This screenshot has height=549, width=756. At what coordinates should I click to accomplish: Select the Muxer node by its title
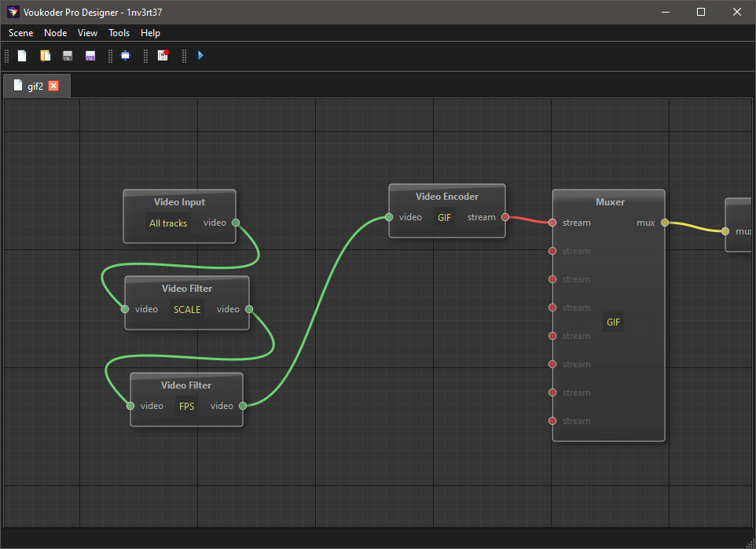610,201
